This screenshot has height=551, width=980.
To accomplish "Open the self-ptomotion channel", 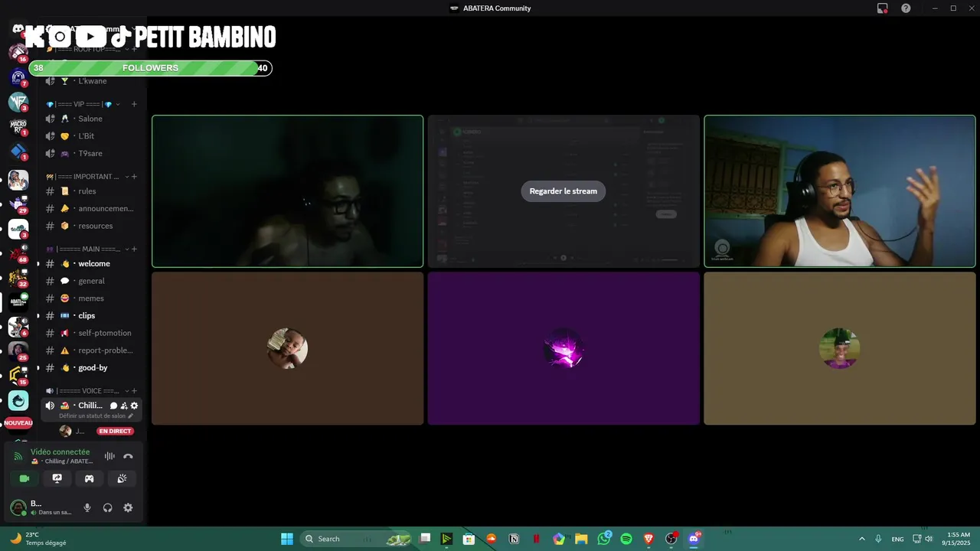I will pos(92,333).
